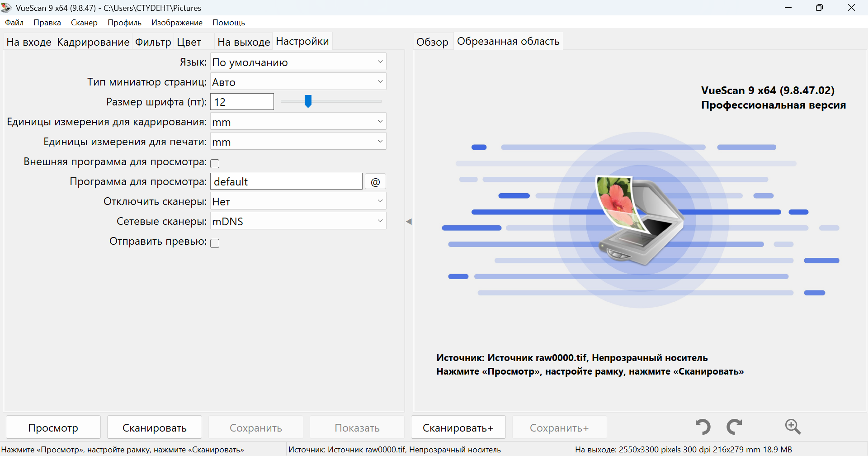Click the font size slider handle
The height and width of the screenshot is (456, 868).
coord(308,101)
